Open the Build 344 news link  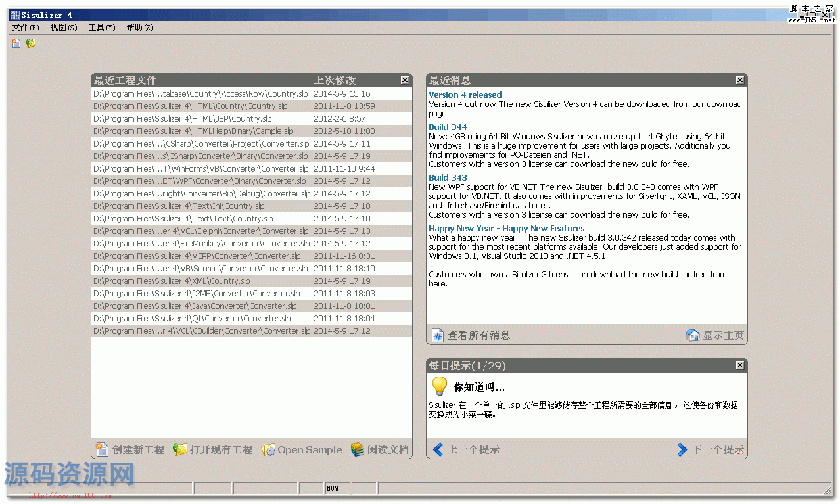pos(448,127)
